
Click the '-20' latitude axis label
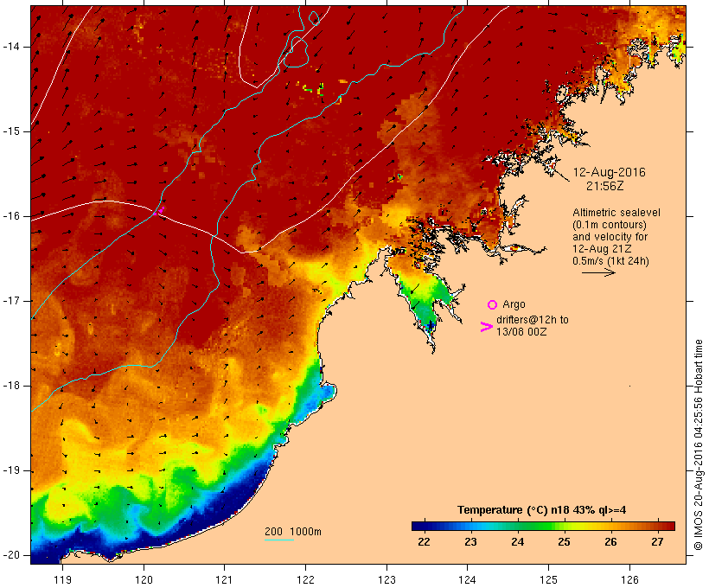pos(10,555)
